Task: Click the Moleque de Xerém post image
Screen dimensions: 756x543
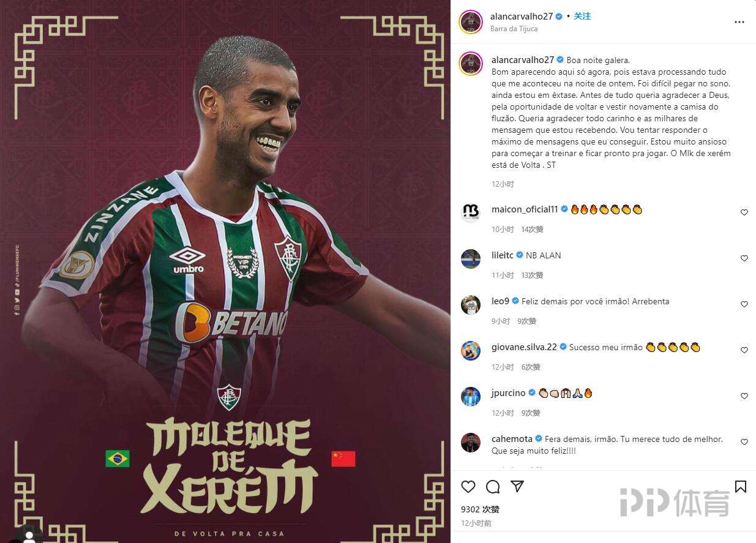Action: (x=225, y=271)
